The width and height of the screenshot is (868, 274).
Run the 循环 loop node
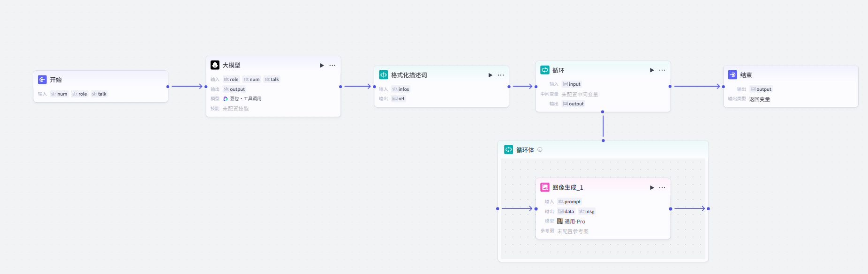pos(651,70)
